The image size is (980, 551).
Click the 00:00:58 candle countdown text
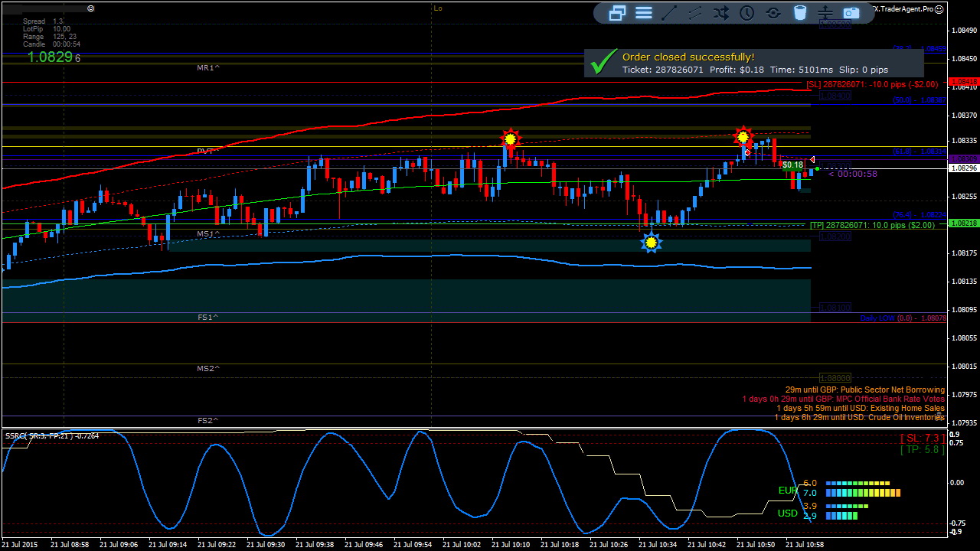point(853,174)
